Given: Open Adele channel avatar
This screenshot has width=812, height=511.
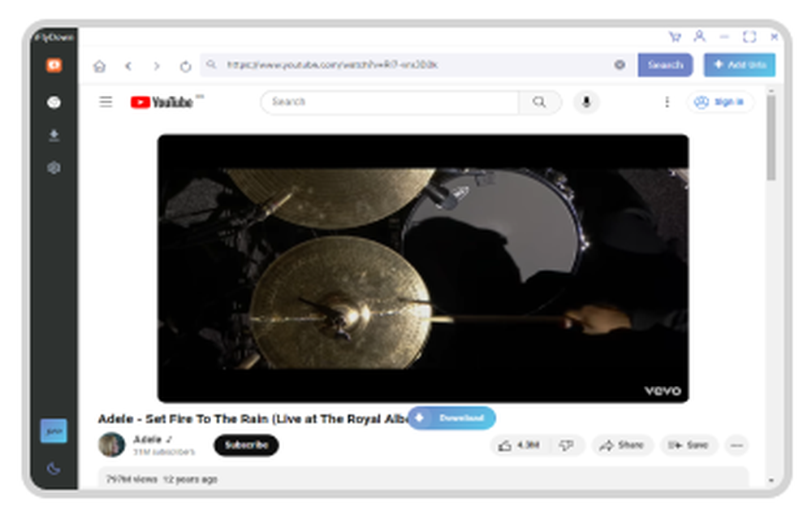Looking at the screenshot, I should coord(111,444).
